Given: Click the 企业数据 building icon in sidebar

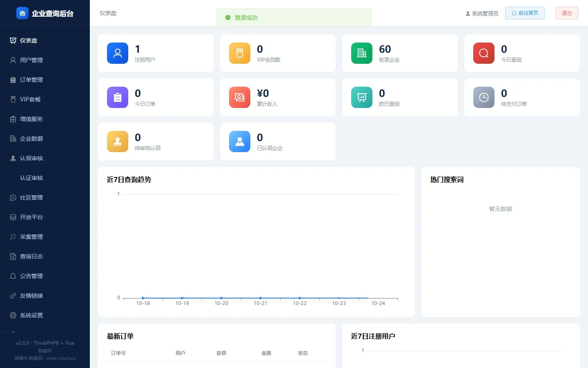Looking at the screenshot, I should pyautogui.click(x=13, y=139).
